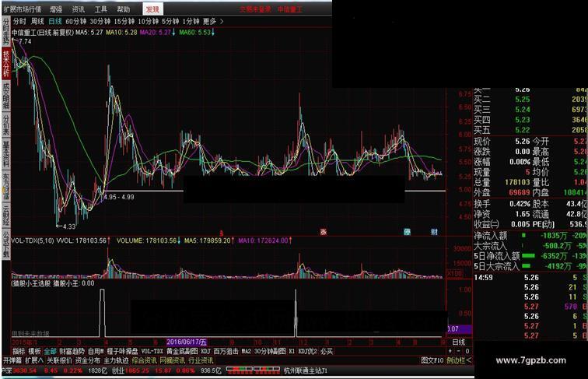Open the 云财经 side tab
The image size is (588, 379).
(6, 214)
